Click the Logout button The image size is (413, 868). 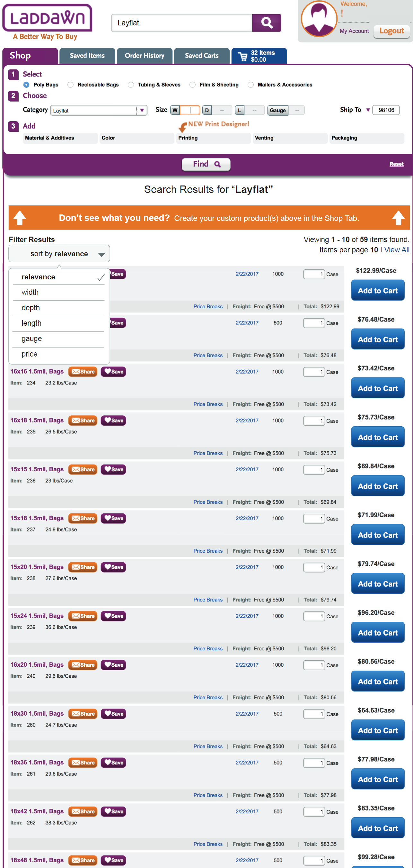[391, 31]
